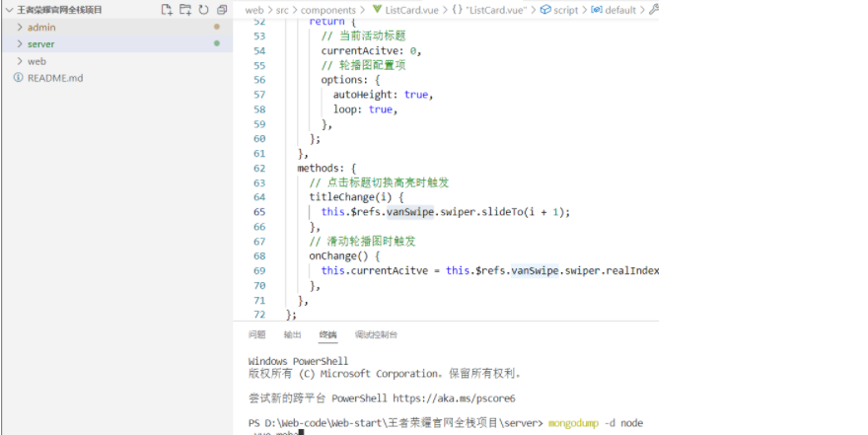Refresh the explorer file tree
Viewport: 868px width, 435px height.
pyautogui.click(x=204, y=10)
